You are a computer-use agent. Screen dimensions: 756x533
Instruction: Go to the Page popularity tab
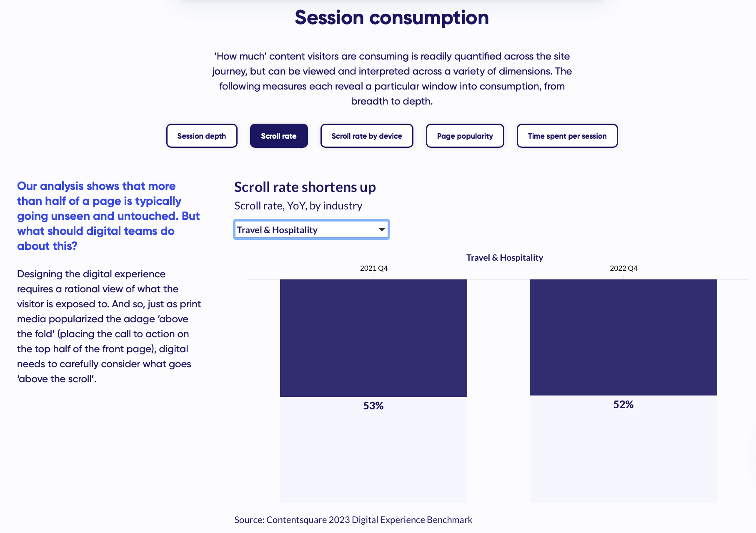(465, 136)
